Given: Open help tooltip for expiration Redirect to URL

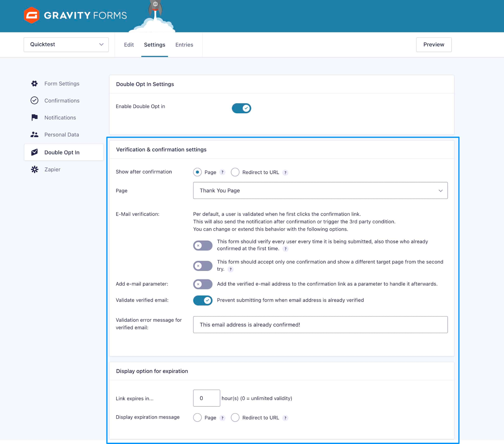Looking at the screenshot, I should click(x=285, y=418).
